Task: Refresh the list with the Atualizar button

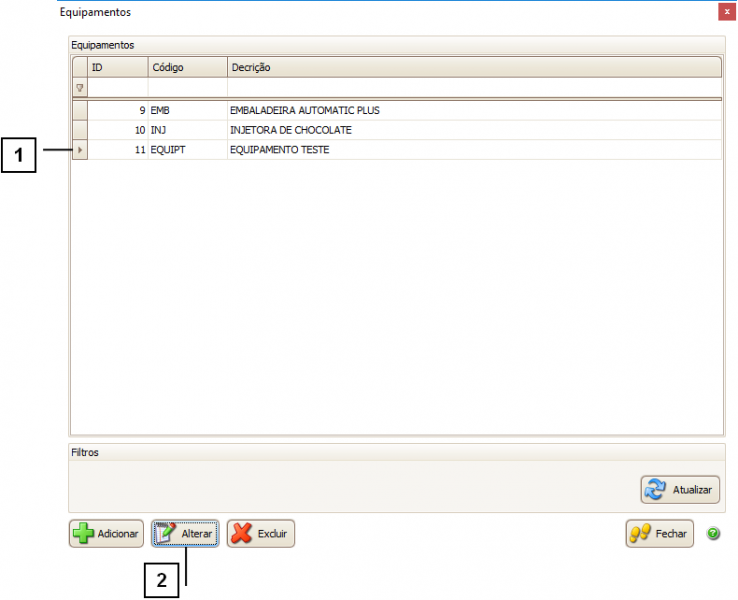Action: [x=680, y=490]
